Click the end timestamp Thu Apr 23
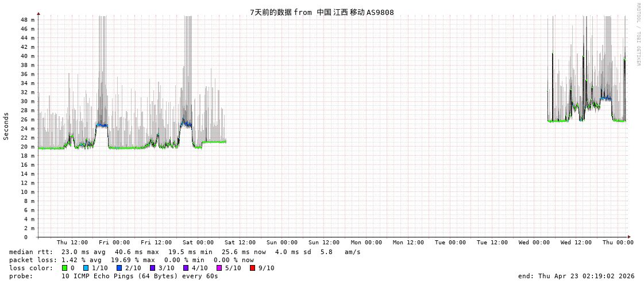The width and height of the screenshot is (644, 284). click(576, 276)
